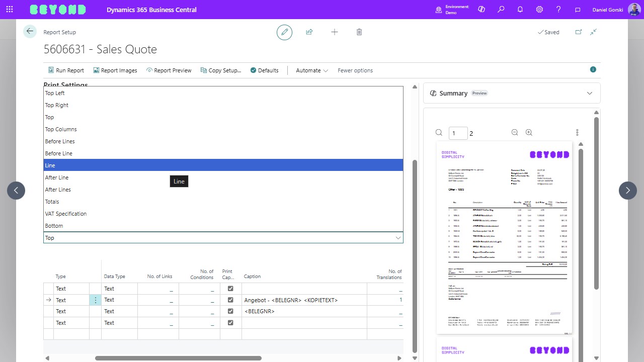Open the notifications bell
644x362 pixels.
520,10
